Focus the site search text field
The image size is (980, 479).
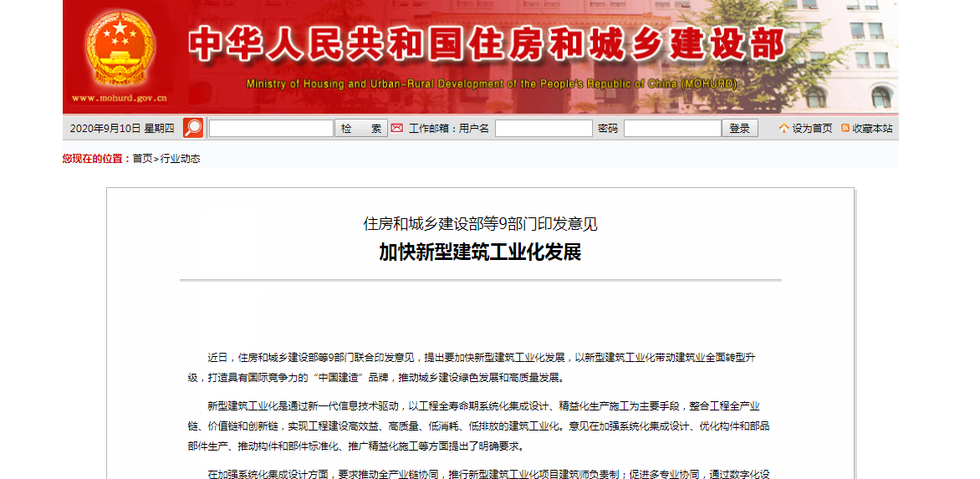271,129
